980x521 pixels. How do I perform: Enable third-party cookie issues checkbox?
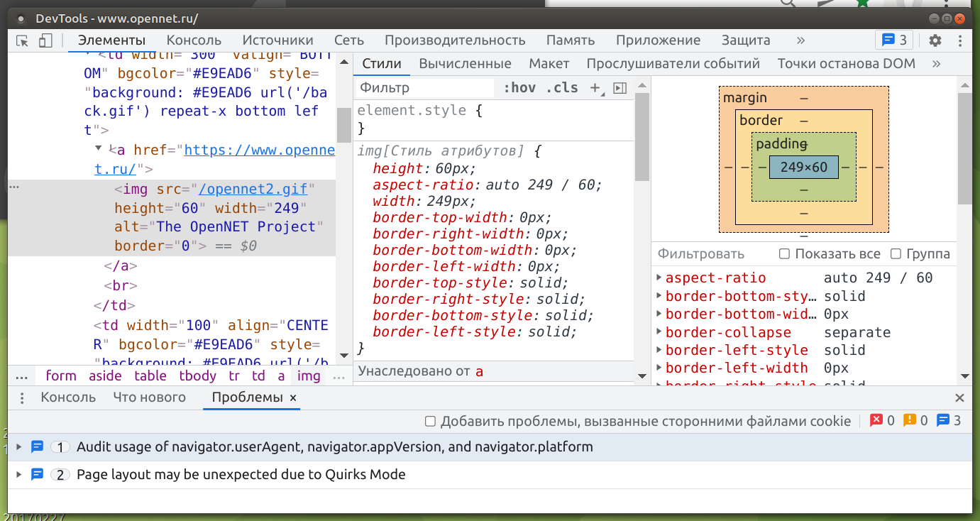click(x=430, y=422)
